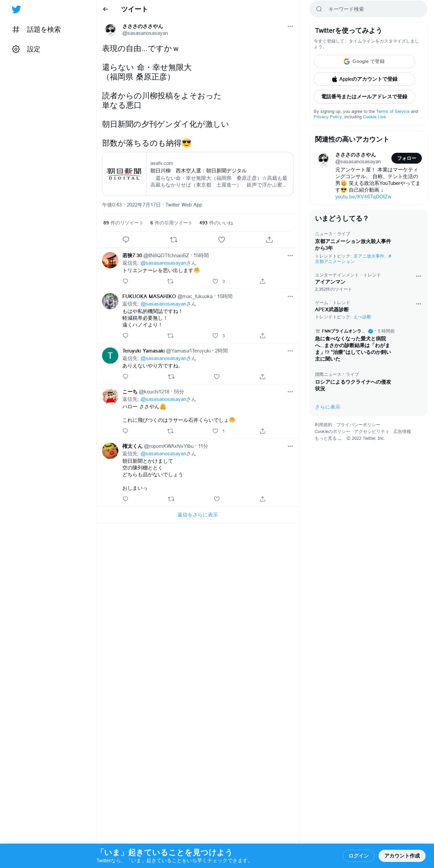Reply to the main tweet with comment icon

(x=126, y=240)
